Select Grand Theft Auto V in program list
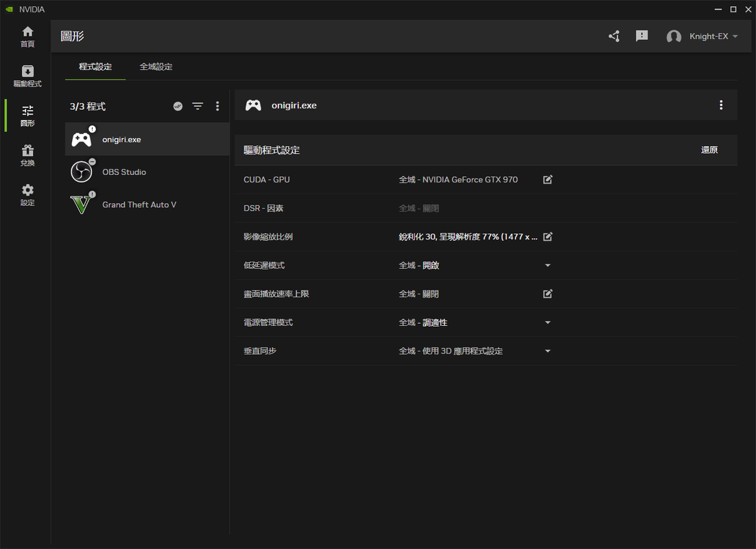 click(147, 205)
